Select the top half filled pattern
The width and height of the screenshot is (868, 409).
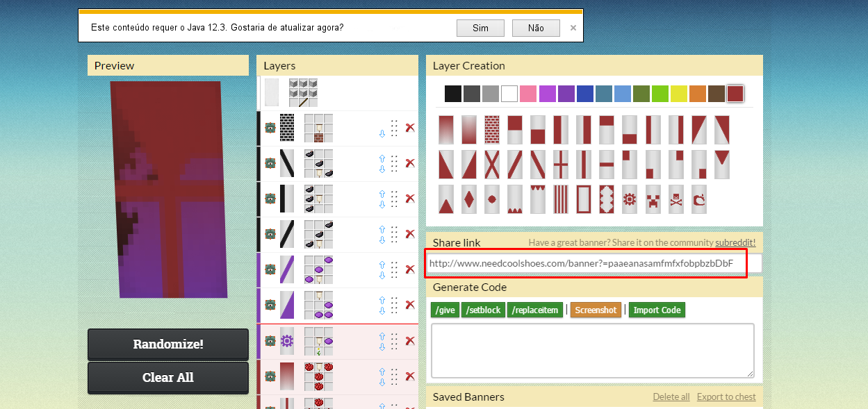515,129
